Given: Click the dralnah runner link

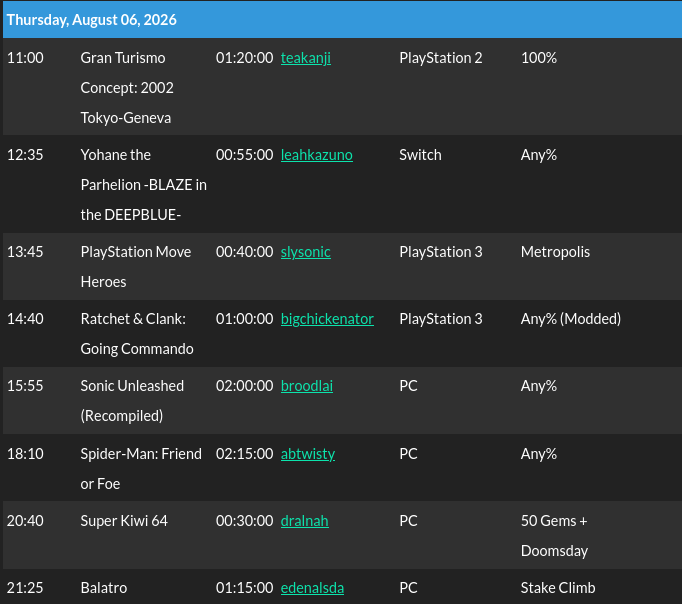Looking at the screenshot, I should coord(304,521).
